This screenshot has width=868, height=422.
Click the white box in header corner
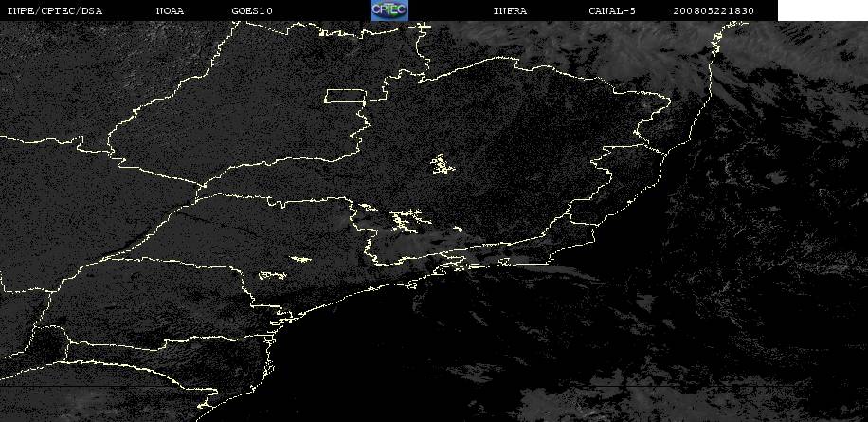[x=823, y=10]
